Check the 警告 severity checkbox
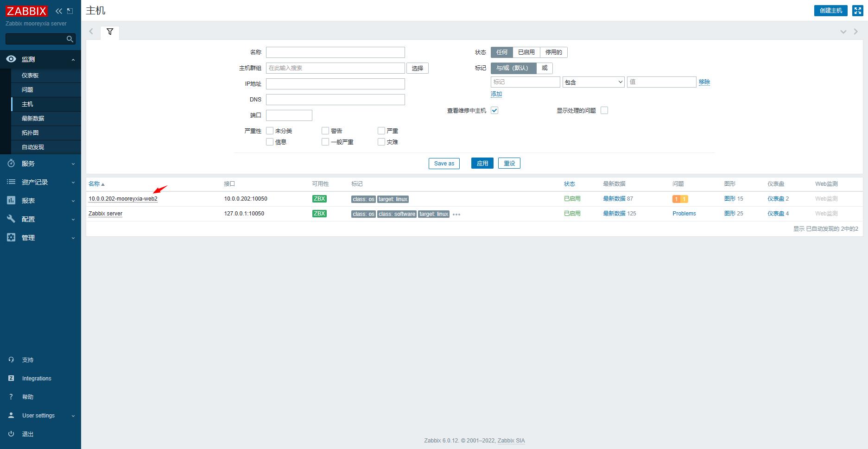Viewport: 868px width, 449px height. [x=325, y=131]
